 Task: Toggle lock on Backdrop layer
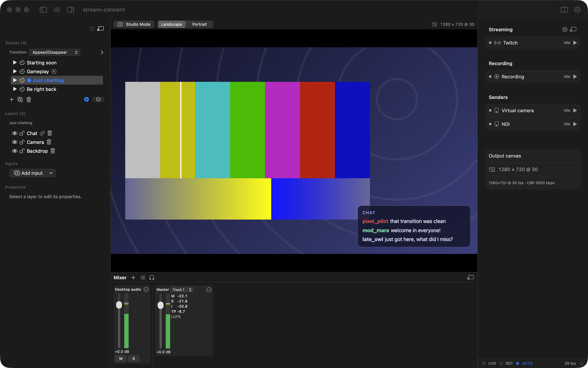(x=22, y=151)
